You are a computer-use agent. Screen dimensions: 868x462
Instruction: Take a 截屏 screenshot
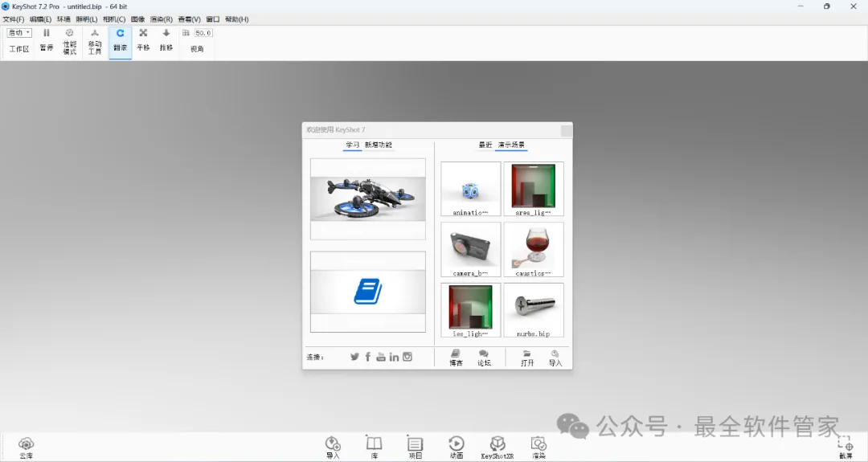[x=845, y=448]
